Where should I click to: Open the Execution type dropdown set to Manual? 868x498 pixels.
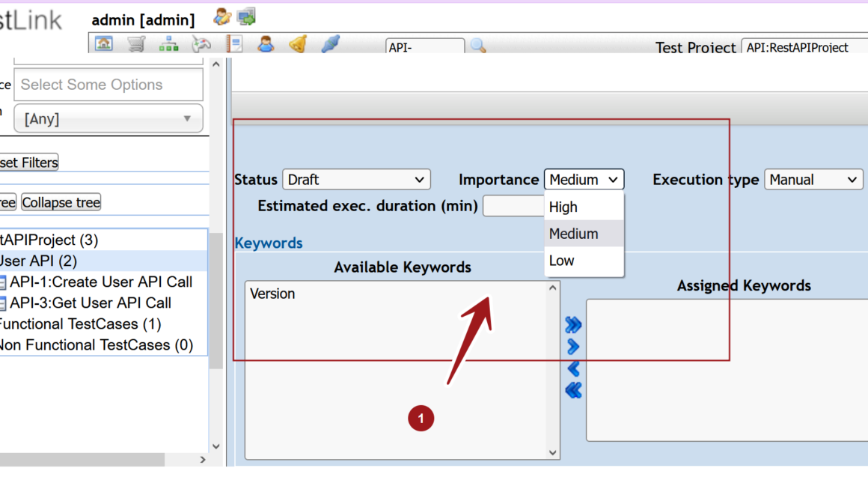[x=813, y=179]
